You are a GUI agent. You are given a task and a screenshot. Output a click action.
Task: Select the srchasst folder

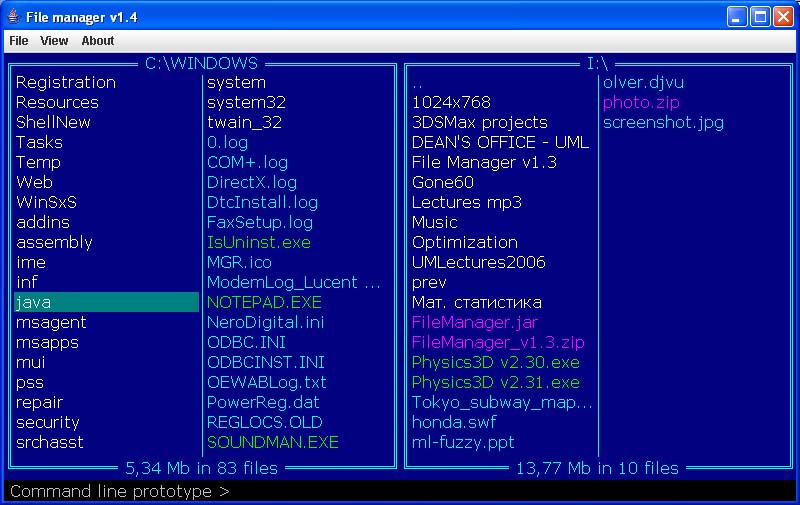point(49,442)
